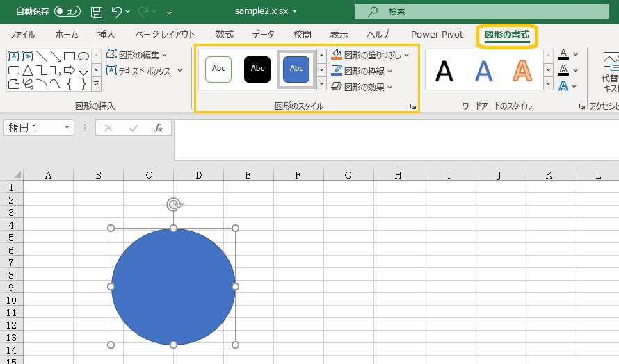Viewport: 619px width, 364px height.
Task: Select the isosceles triangle shape tool
Action: pyautogui.click(x=27, y=70)
